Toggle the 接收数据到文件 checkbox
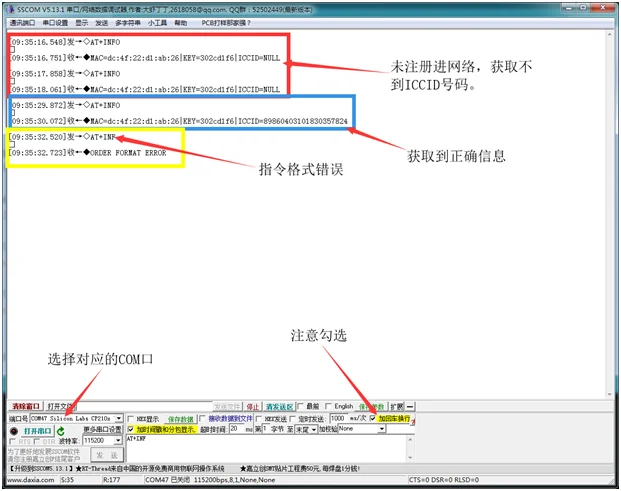Screen dimensions: 621x491 pos(202,418)
